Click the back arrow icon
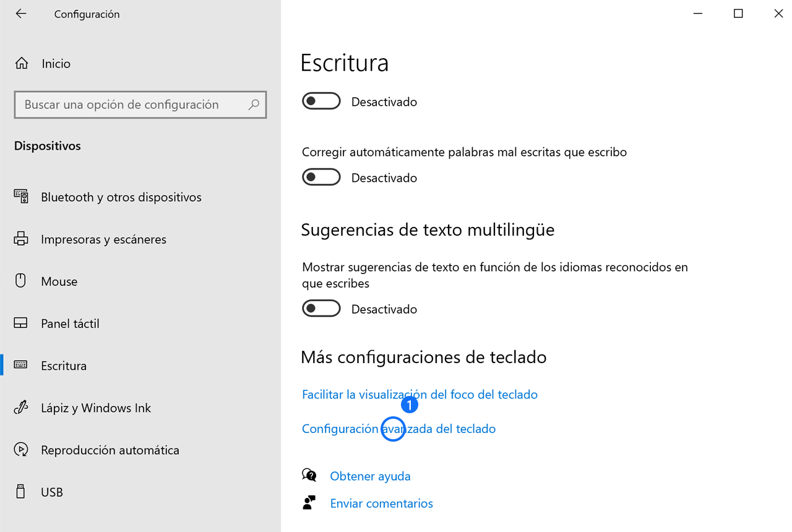This screenshot has height=532, width=792. click(x=21, y=14)
